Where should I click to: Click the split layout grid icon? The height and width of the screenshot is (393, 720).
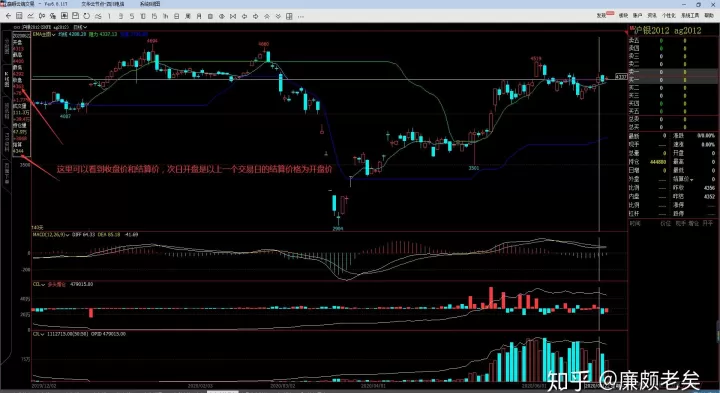pyautogui.click(x=289, y=16)
